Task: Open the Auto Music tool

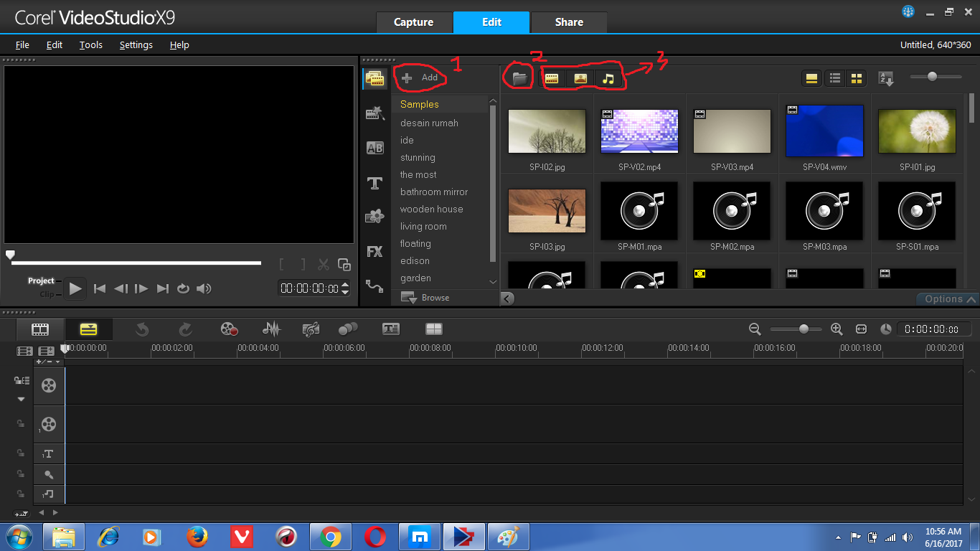Action: coord(311,329)
